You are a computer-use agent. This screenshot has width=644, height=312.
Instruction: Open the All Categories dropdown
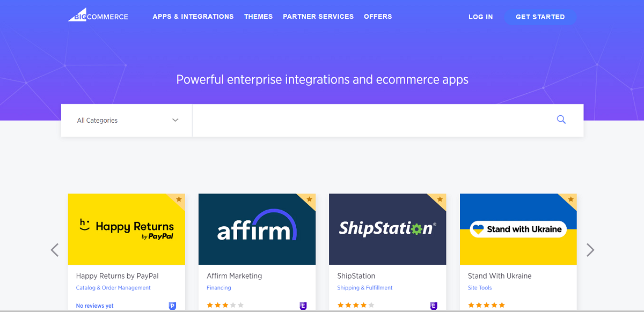click(126, 120)
